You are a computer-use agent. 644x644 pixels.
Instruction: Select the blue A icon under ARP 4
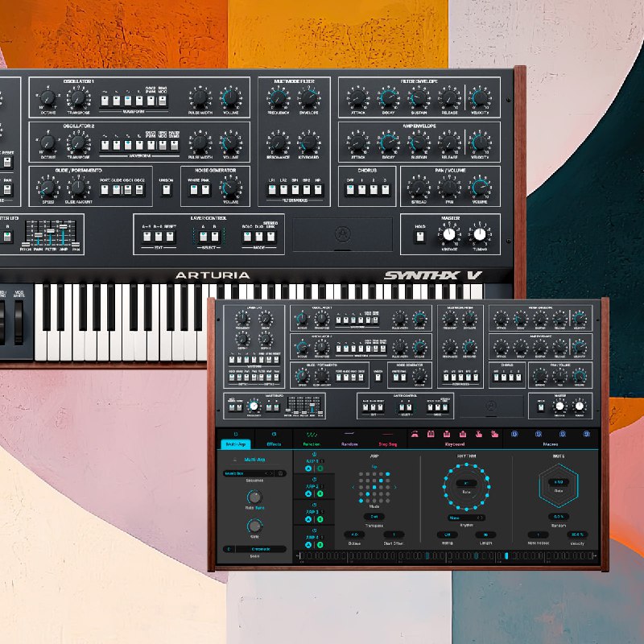tap(308, 545)
